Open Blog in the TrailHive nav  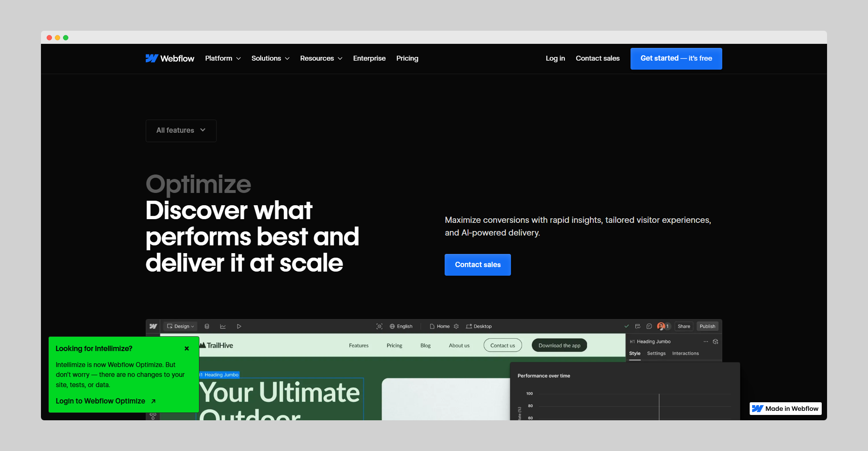tap(425, 346)
